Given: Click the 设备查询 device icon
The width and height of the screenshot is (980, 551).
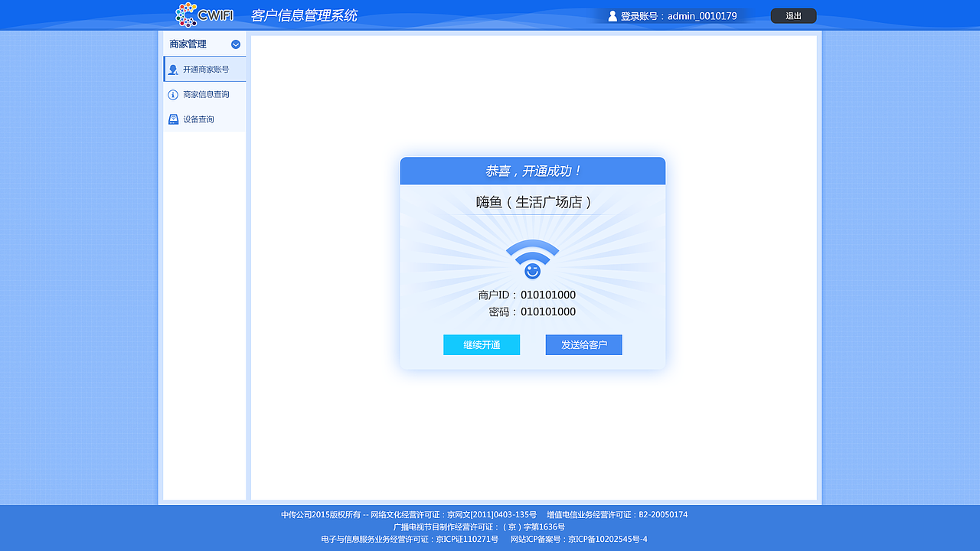Looking at the screenshot, I should 172,119.
